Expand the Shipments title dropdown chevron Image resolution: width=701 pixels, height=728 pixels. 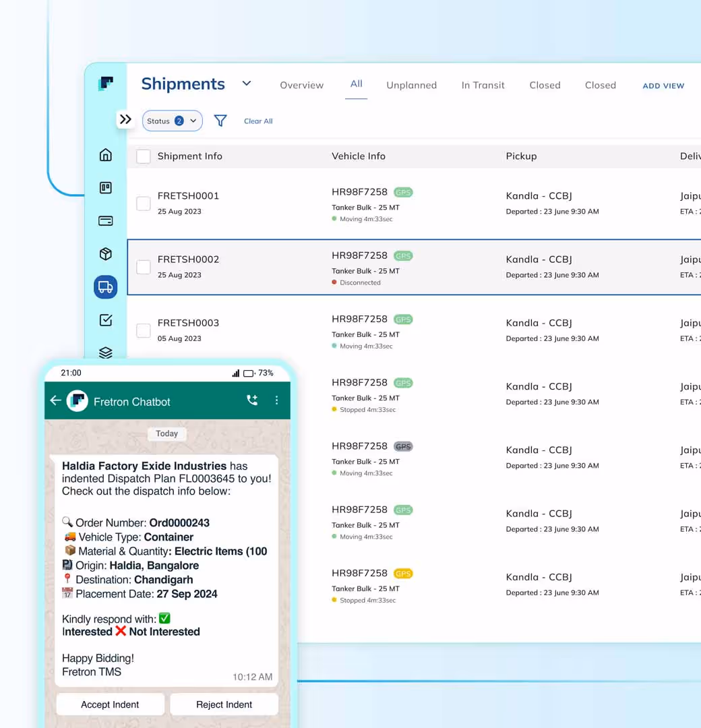247,84
